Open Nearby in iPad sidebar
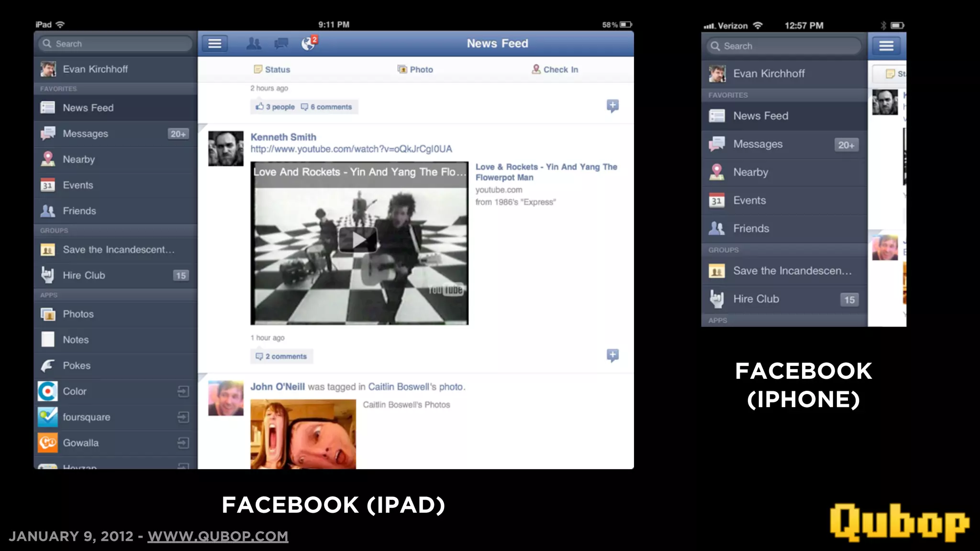The image size is (980, 551). [115, 159]
